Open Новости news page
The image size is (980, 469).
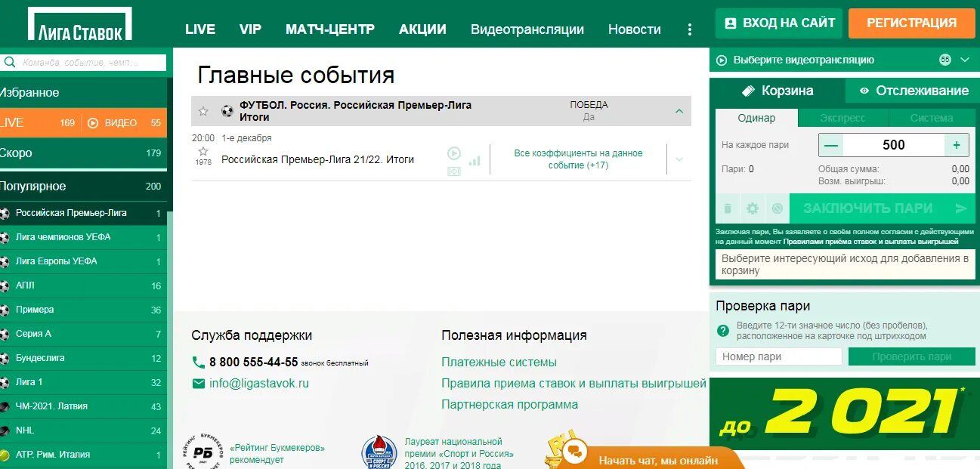pyautogui.click(x=635, y=29)
